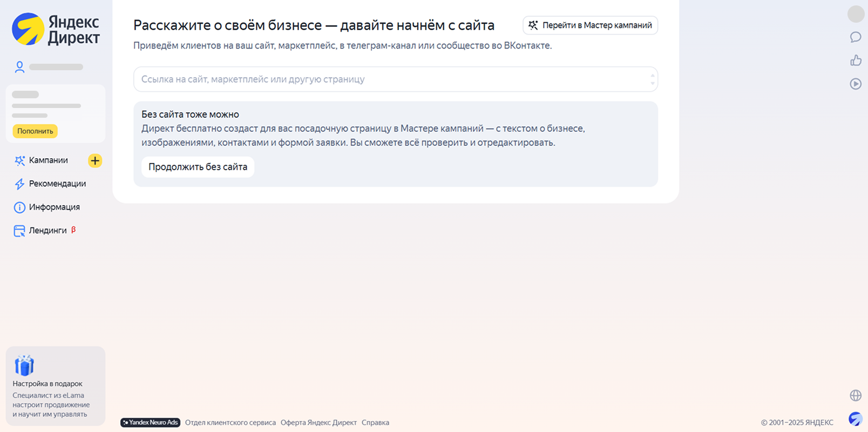
Task: Click Продолжить без сайта button
Action: tap(198, 167)
